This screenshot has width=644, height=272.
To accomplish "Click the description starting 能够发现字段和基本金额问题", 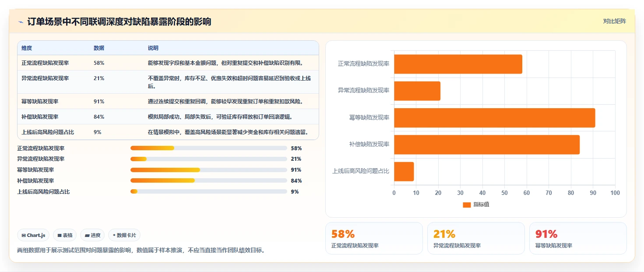I will pyautogui.click(x=225, y=63).
